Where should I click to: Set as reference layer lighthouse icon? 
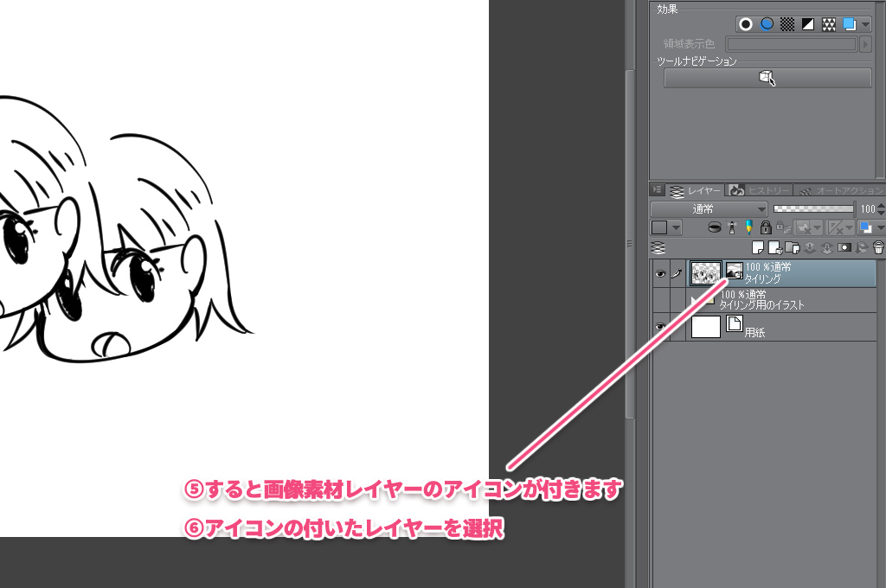pyautogui.click(x=732, y=227)
